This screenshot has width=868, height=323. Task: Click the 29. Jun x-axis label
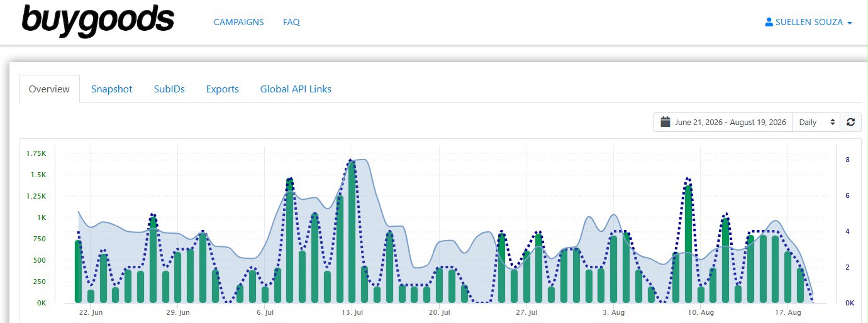179,312
